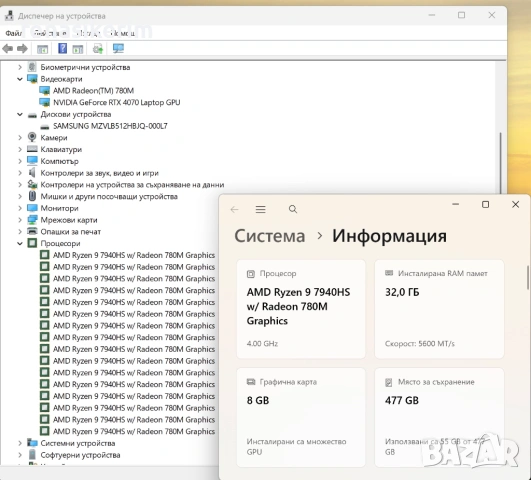Select NVIDIA GeForce RTX 4070 Laptop GPU
The height and width of the screenshot is (480, 531).
116,102
